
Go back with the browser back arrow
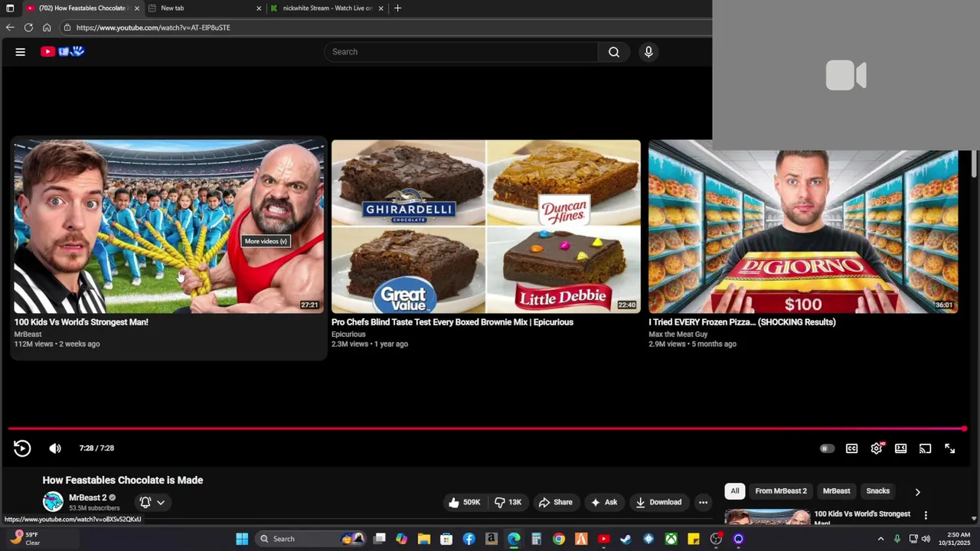coord(10,28)
